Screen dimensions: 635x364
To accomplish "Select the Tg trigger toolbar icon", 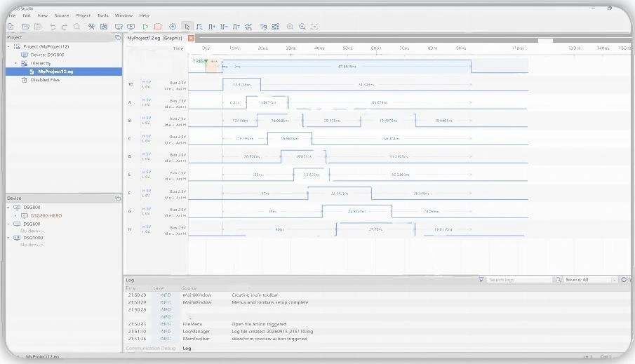I will click(263, 27).
